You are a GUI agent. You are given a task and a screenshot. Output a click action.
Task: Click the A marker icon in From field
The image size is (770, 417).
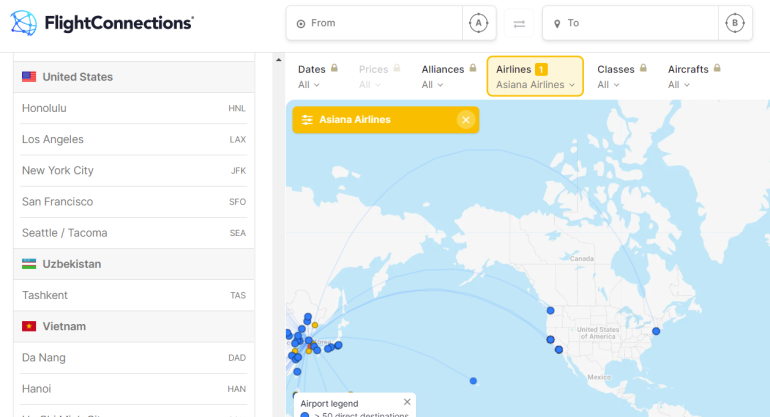[477, 23]
